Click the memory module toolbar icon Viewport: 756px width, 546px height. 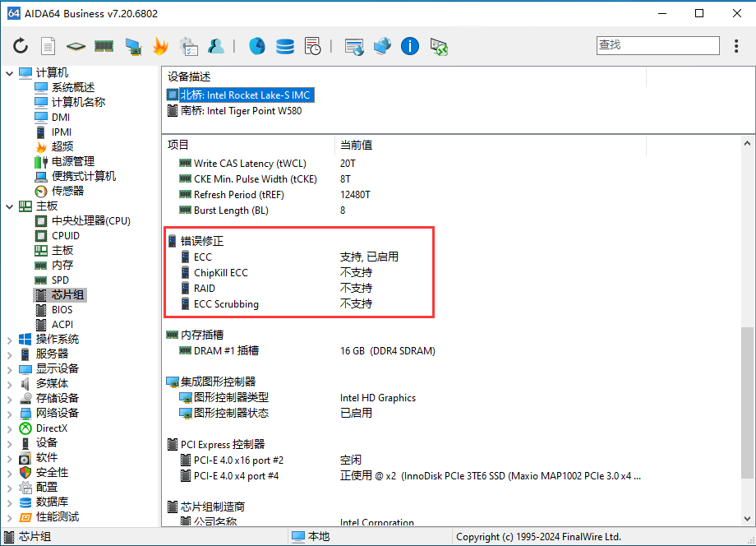[104, 46]
